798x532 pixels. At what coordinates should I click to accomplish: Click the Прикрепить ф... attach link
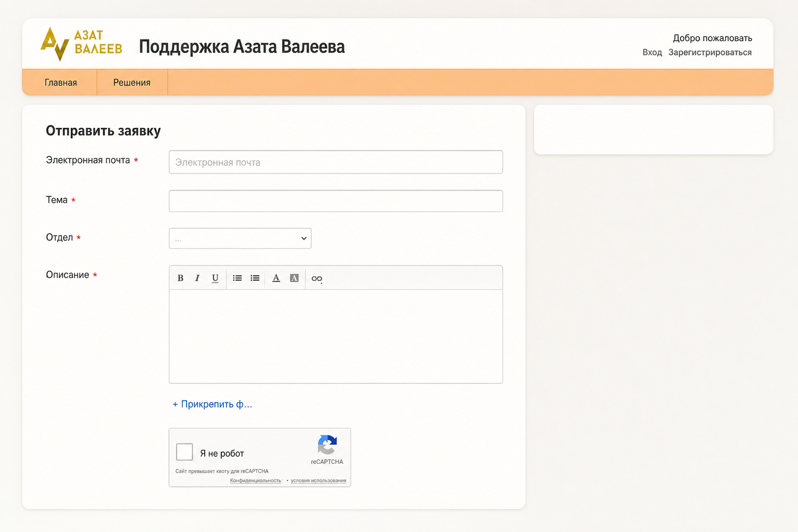212,404
